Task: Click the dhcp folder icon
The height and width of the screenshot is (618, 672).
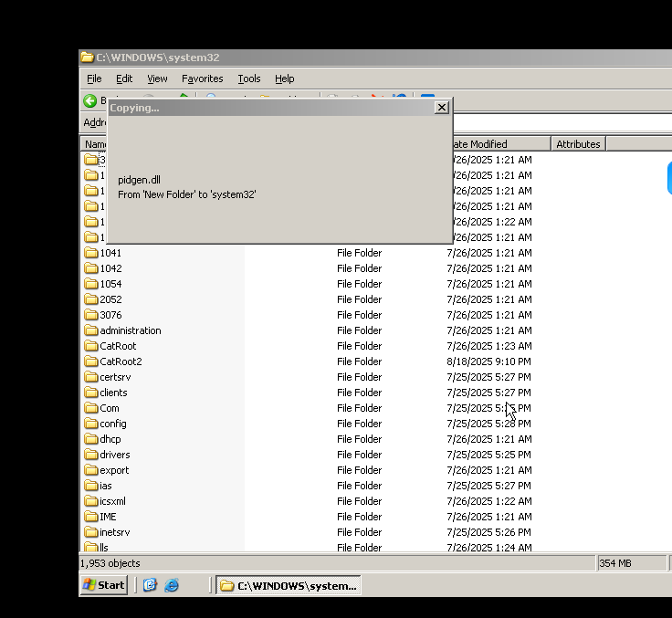Action: pos(91,439)
